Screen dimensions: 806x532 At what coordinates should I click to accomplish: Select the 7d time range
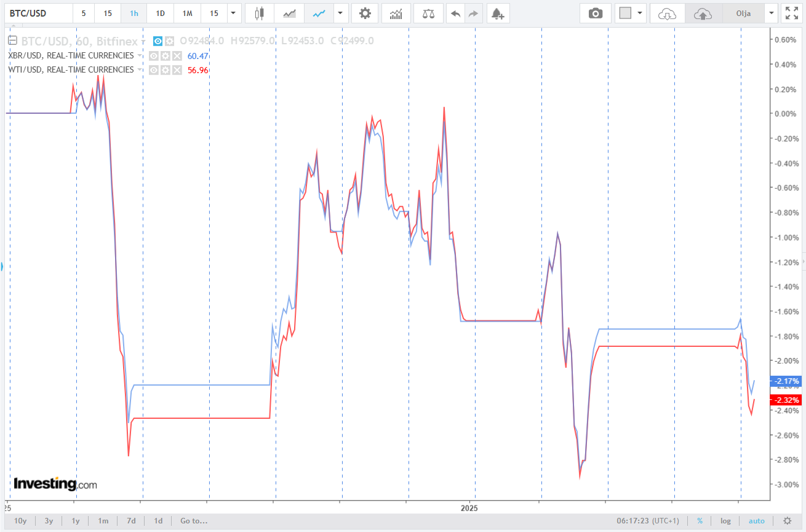(131, 521)
